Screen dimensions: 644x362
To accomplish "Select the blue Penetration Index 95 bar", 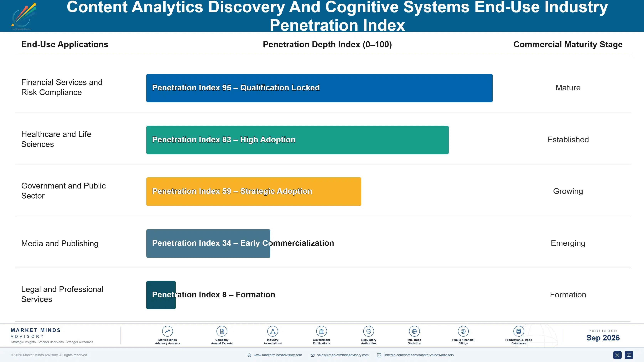I will [x=319, y=88].
